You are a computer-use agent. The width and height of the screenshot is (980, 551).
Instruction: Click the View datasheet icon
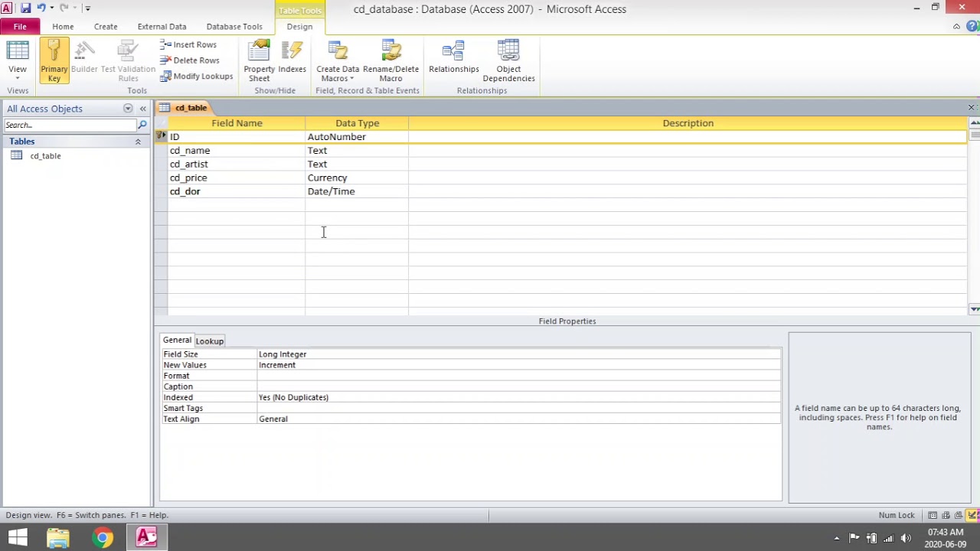(17, 51)
